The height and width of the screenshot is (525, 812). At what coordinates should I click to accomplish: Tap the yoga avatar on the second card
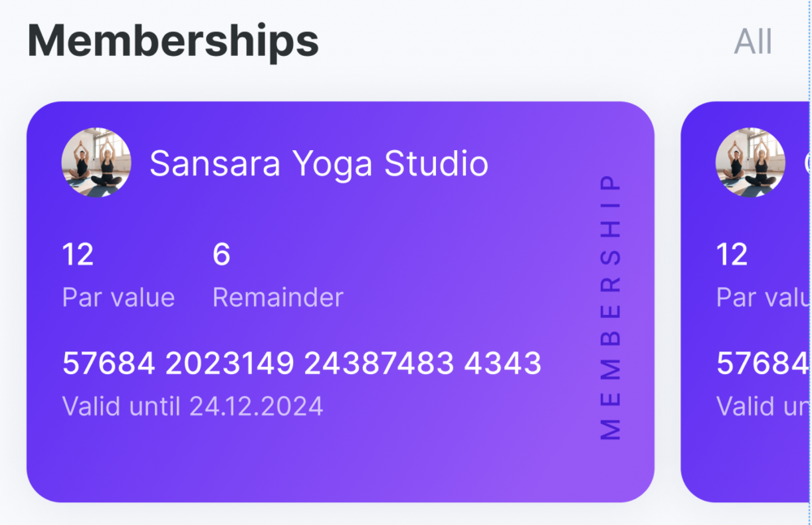750,162
